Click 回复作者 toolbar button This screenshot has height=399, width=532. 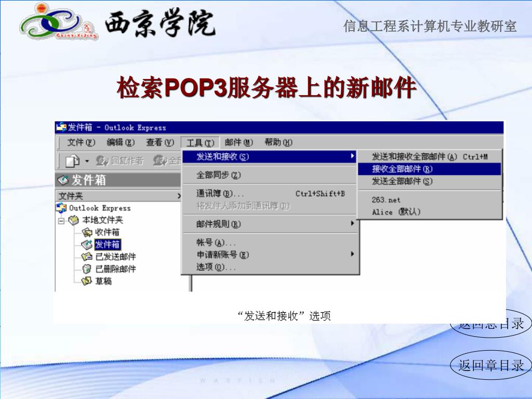[x=119, y=161]
